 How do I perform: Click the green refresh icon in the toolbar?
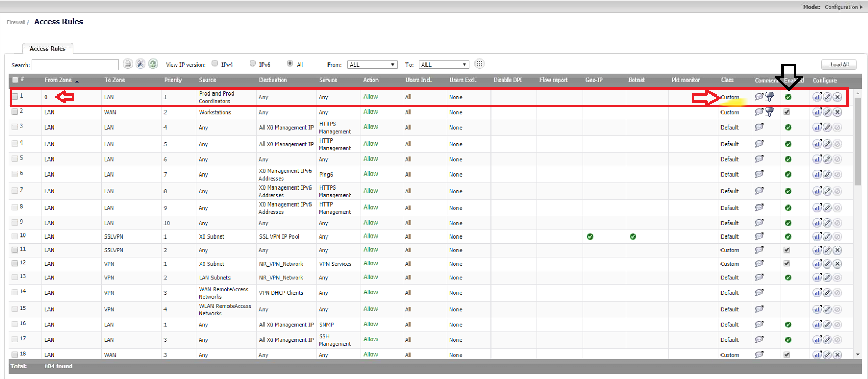click(x=153, y=64)
